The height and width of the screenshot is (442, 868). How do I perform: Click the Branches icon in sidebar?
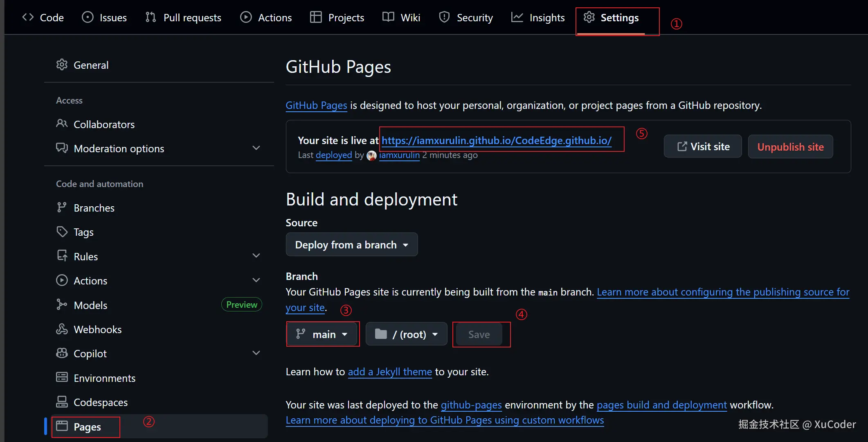(62, 208)
